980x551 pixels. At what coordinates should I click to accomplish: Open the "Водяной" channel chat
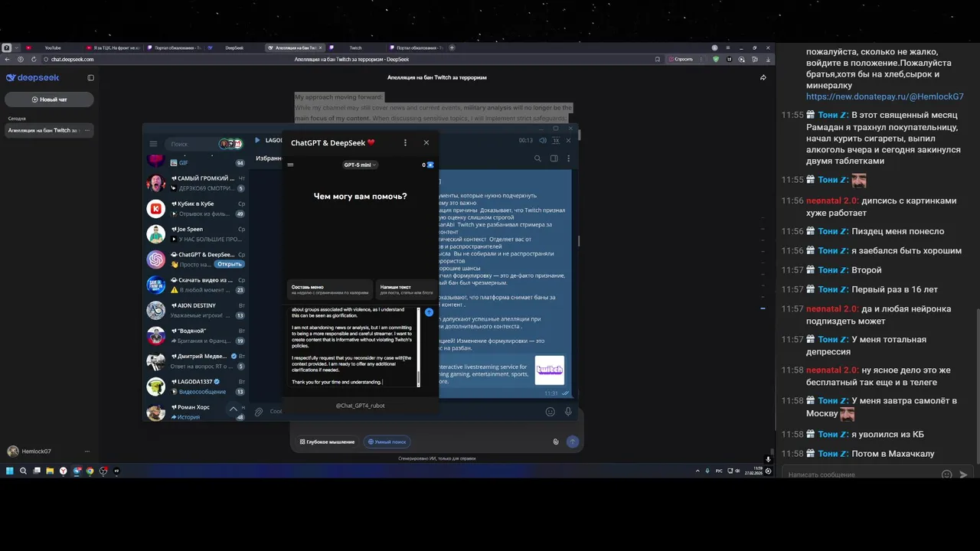tap(196, 335)
